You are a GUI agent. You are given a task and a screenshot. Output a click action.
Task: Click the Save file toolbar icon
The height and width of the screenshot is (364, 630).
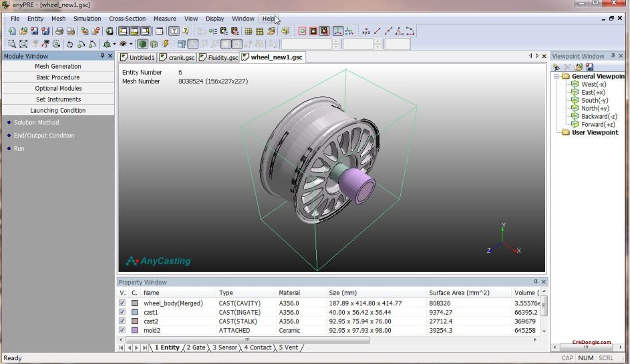click(35, 31)
